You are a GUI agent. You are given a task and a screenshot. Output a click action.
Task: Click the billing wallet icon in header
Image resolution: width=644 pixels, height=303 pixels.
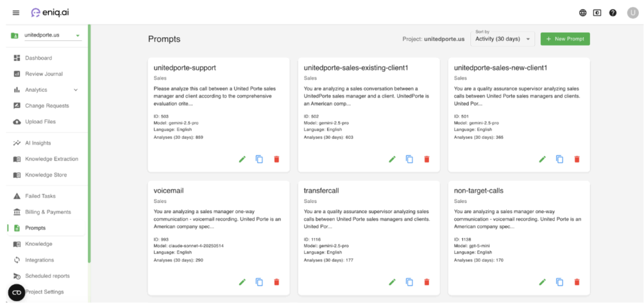click(x=597, y=13)
